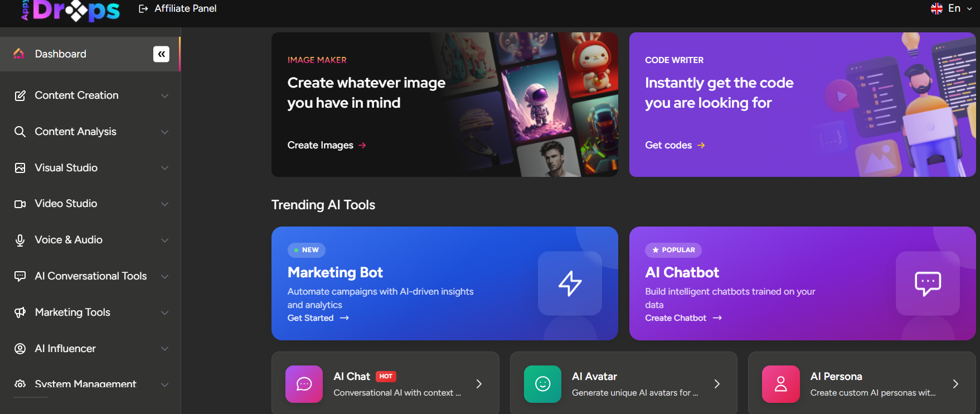Expand the Visual Studio section chevron
The width and height of the screenshot is (980, 414).
164,168
